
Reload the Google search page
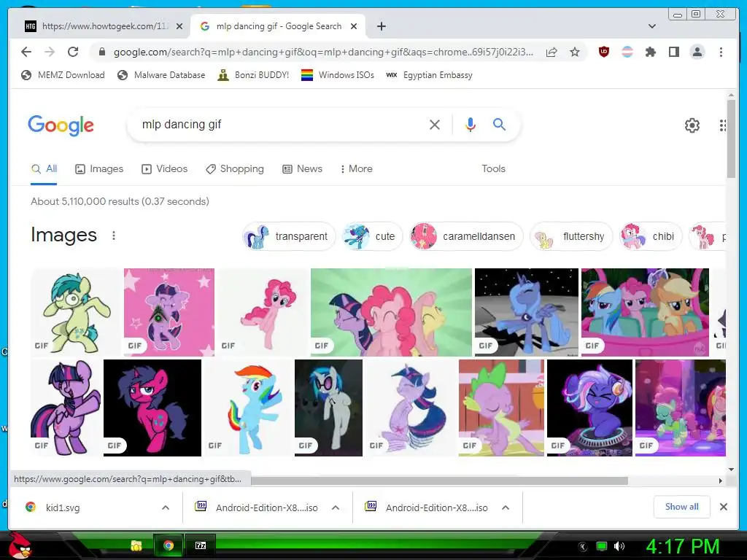pos(73,52)
